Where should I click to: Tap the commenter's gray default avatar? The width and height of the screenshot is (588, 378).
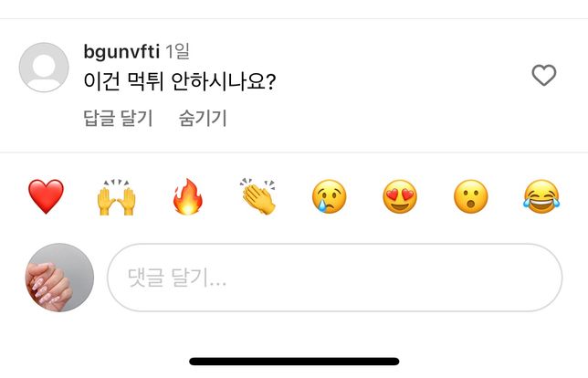click(44, 68)
